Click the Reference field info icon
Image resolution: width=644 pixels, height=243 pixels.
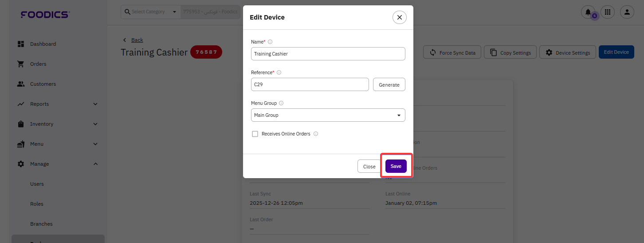click(x=279, y=72)
